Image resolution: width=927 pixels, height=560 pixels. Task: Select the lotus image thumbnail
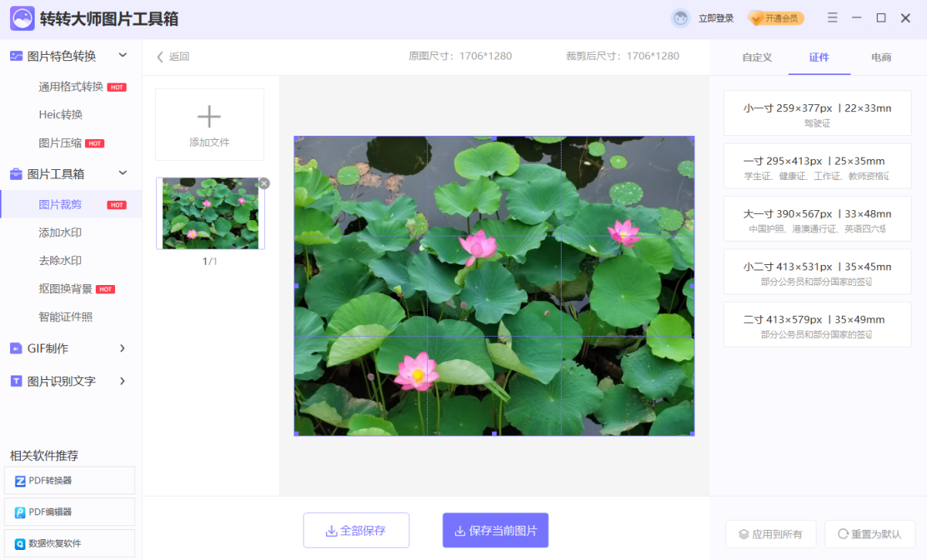coord(210,213)
